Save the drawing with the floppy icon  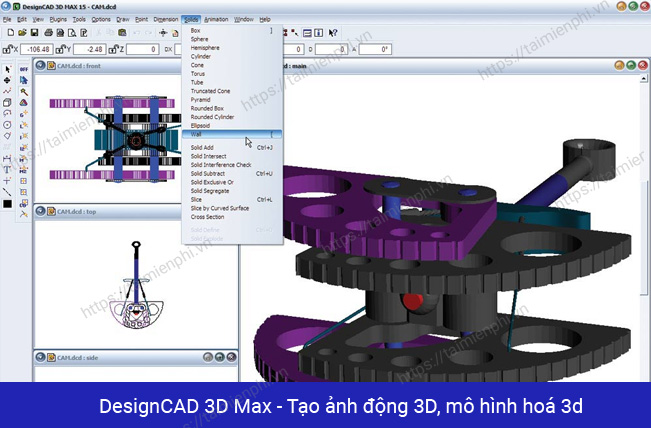click(34, 32)
